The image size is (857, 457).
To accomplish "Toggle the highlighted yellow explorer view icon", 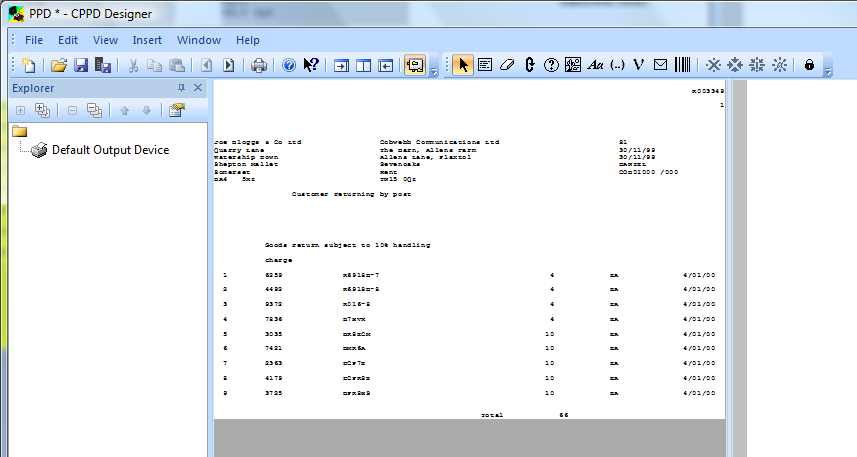I will click(x=415, y=65).
